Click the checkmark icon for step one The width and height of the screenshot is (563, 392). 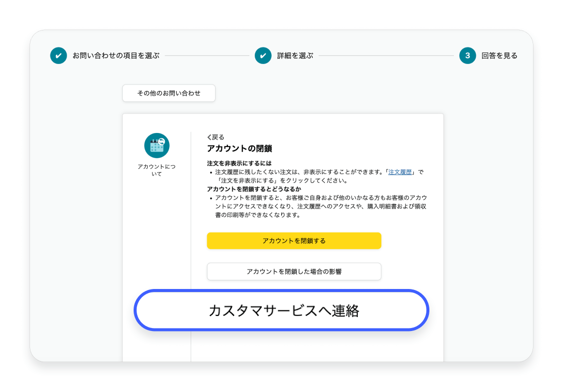pyautogui.click(x=59, y=55)
